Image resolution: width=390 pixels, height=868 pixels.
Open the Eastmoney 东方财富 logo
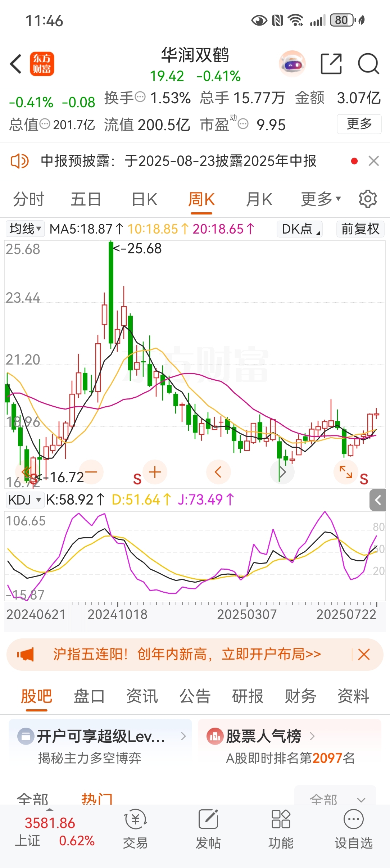click(x=42, y=64)
